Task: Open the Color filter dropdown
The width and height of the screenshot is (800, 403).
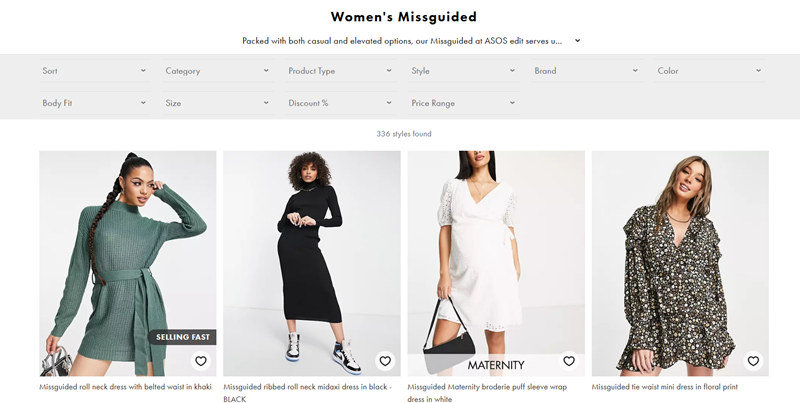Action: 709,71
